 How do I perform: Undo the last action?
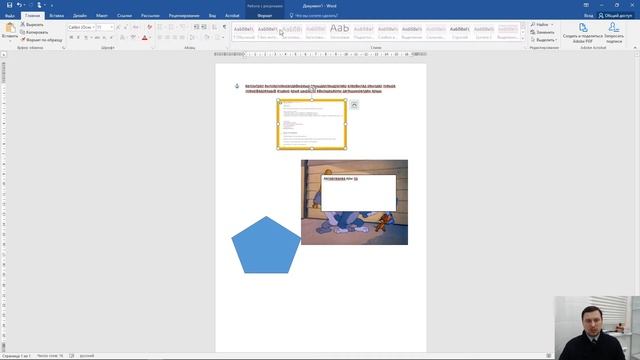pyautogui.click(x=19, y=5)
